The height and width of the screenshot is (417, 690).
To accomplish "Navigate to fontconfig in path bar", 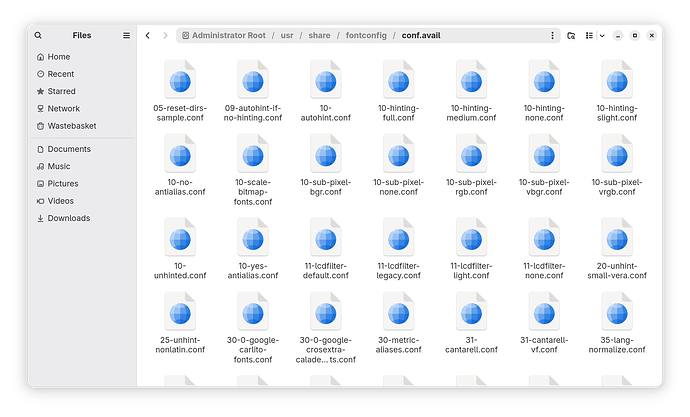I will click(x=366, y=35).
